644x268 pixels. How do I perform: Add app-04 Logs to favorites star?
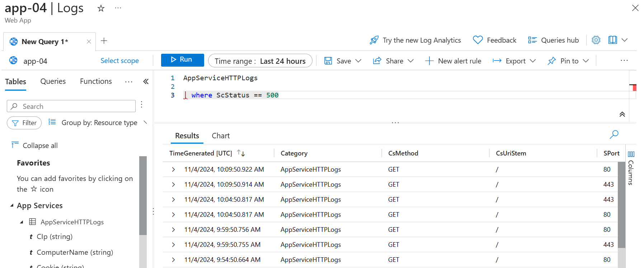pyautogui.click(x=101, y=8)
